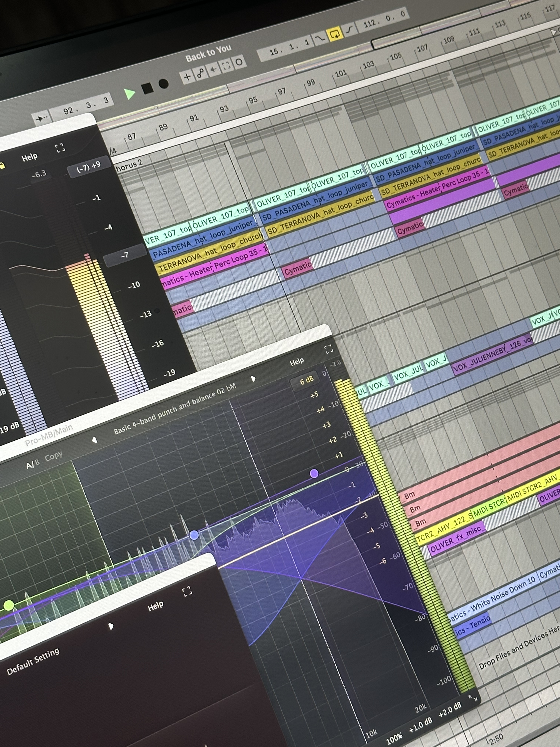Go to previous Pro-MB preset arrow

95,440
